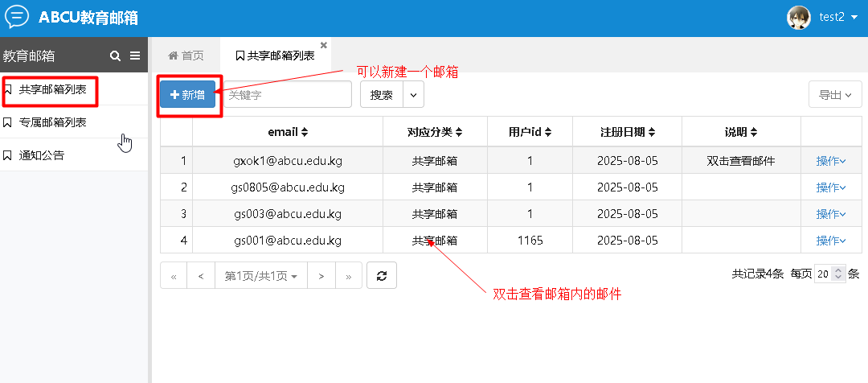Open 操作 menu for gxok1@abcu.edu.kg
This screenshot has height=383, width=868.
(831, 161)
